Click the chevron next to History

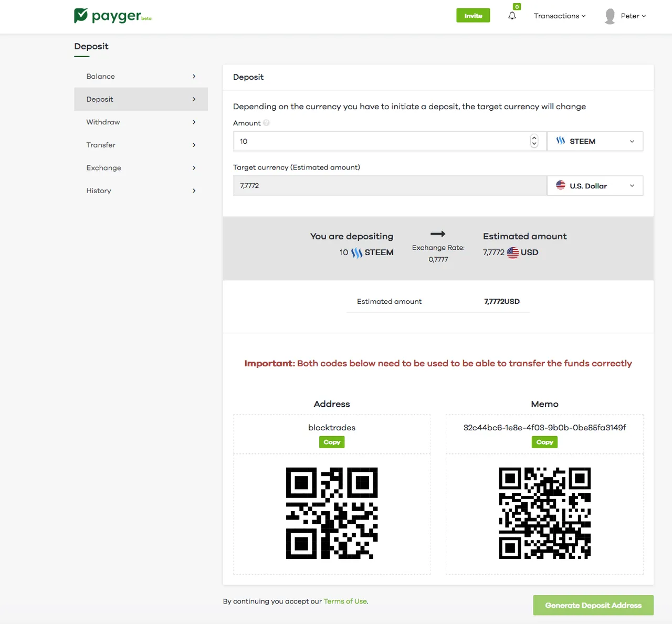click(194, 191)
